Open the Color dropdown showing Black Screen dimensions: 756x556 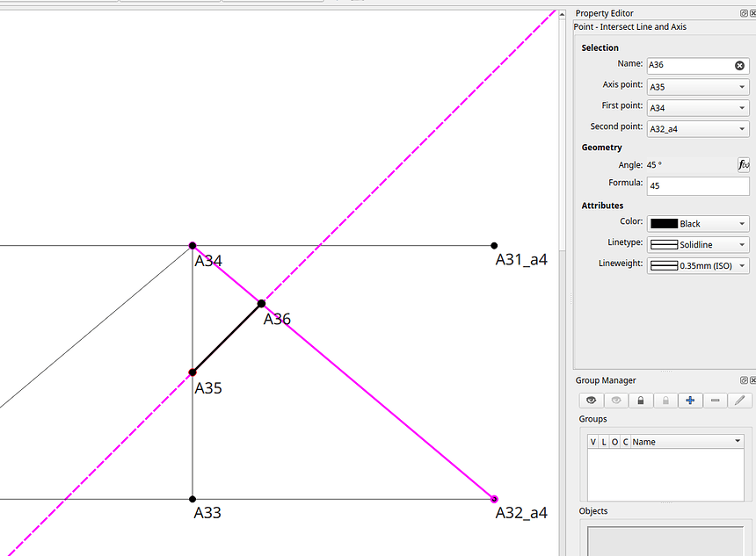coord(698,224)
